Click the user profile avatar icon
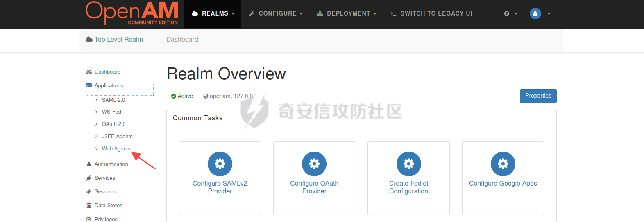644x222 pixels. [535, 13]
